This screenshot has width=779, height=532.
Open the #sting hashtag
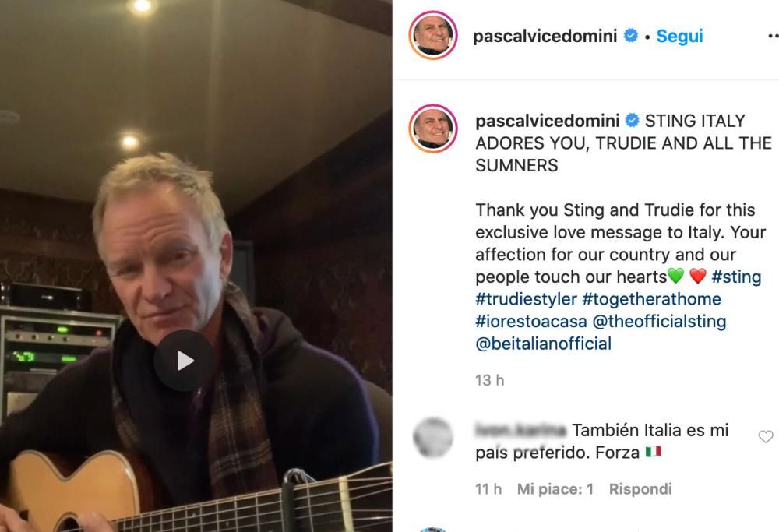click(736, 277)
